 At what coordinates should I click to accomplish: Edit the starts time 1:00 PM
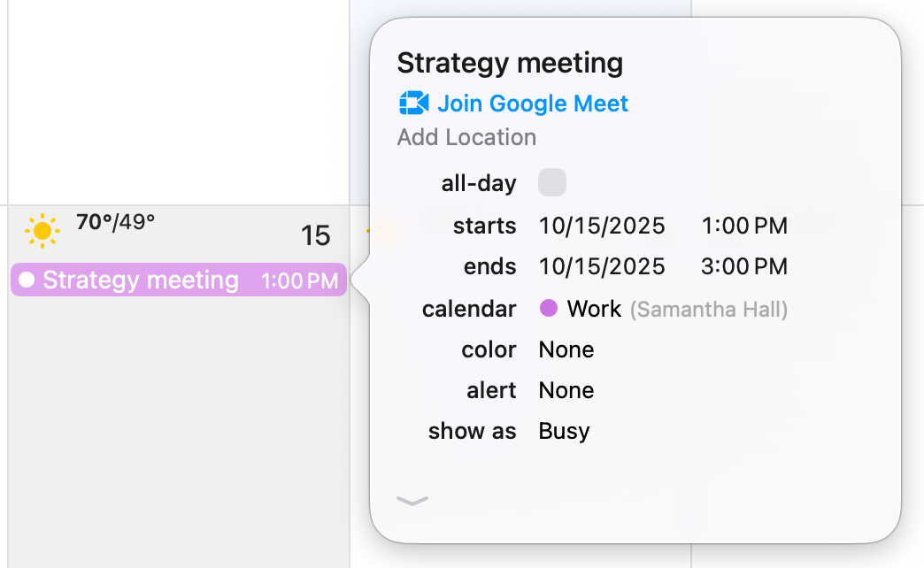point(744,226)
